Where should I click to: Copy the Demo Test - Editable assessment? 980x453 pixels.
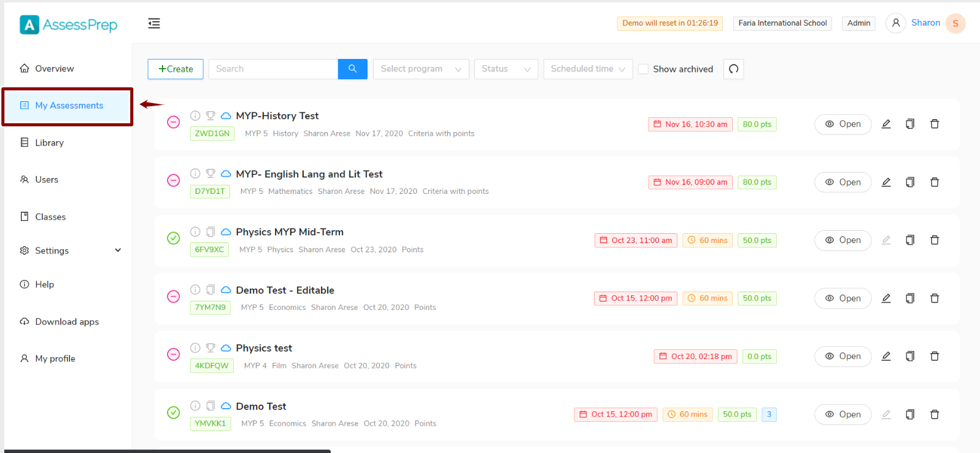coord(910,298)
